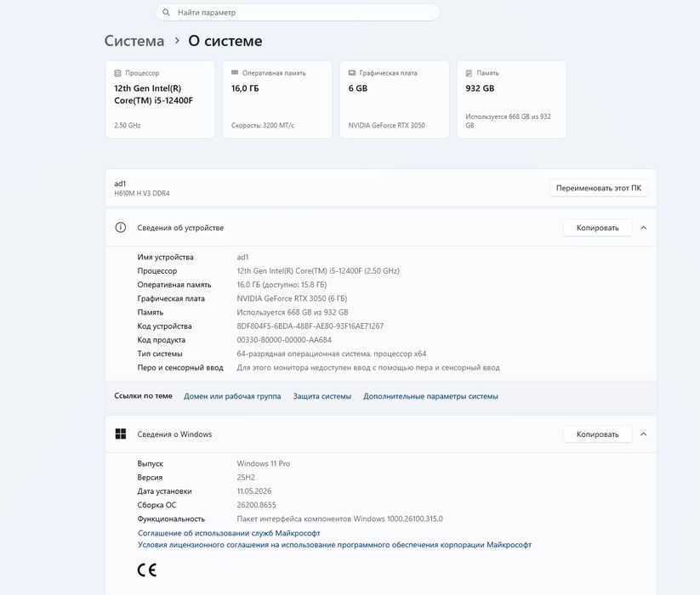Click the breadcrumb chevron separator
This screenshot has height=595, width=700.
[177, 41]
